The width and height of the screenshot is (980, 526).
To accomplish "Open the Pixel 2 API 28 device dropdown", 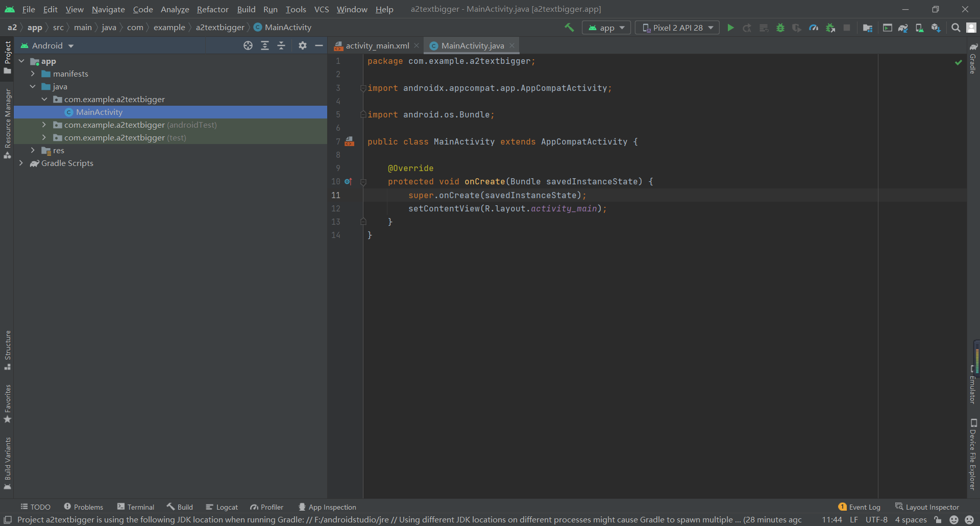I will [677, 28].
